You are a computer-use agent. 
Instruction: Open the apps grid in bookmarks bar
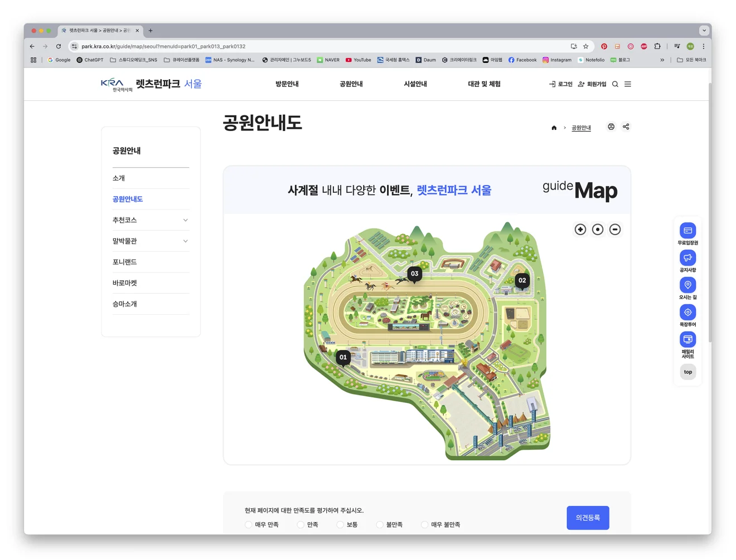pos(33,60)
